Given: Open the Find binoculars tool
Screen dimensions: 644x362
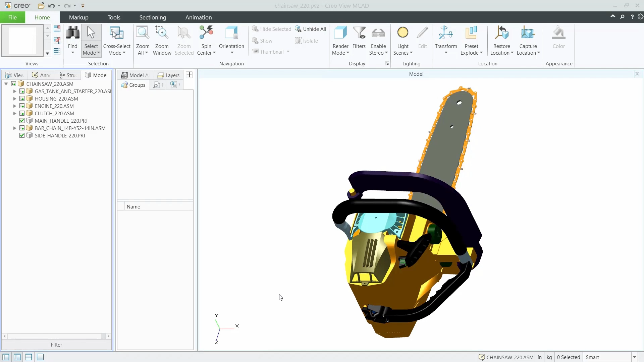Looking at the screenshot, I should tap(72, 33).
